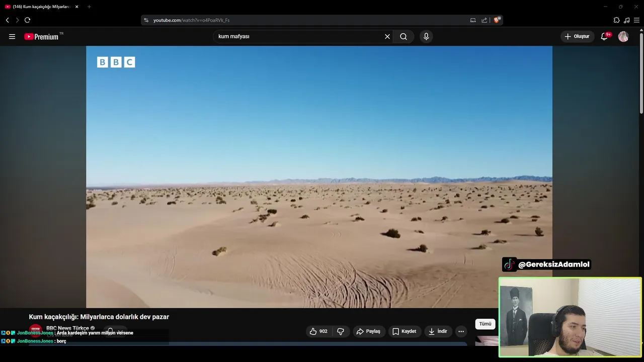Open the more actions three-dot menu
The width and height of the screenshot is (644, 362).
coord(461,331)
